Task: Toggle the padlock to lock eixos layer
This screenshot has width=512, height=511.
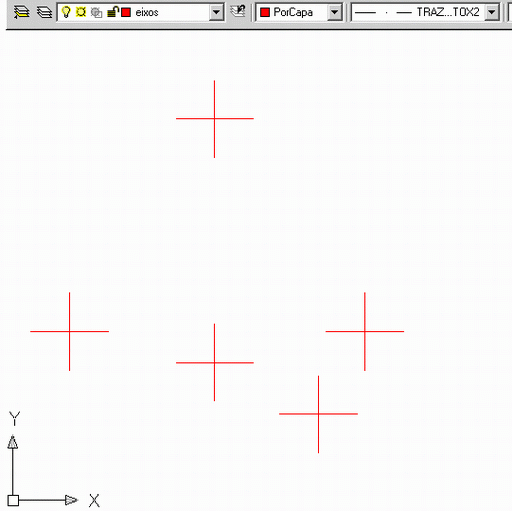Action: (113, 12)
